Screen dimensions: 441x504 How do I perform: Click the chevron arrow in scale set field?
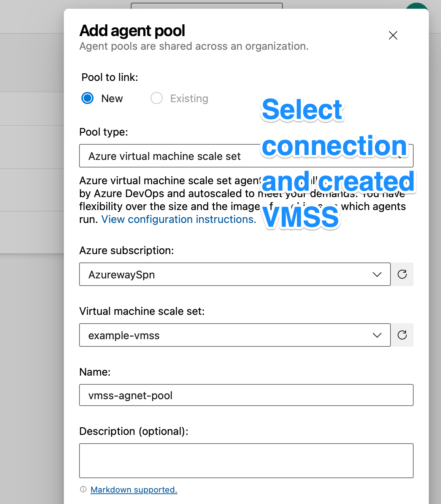pos(377,335)
